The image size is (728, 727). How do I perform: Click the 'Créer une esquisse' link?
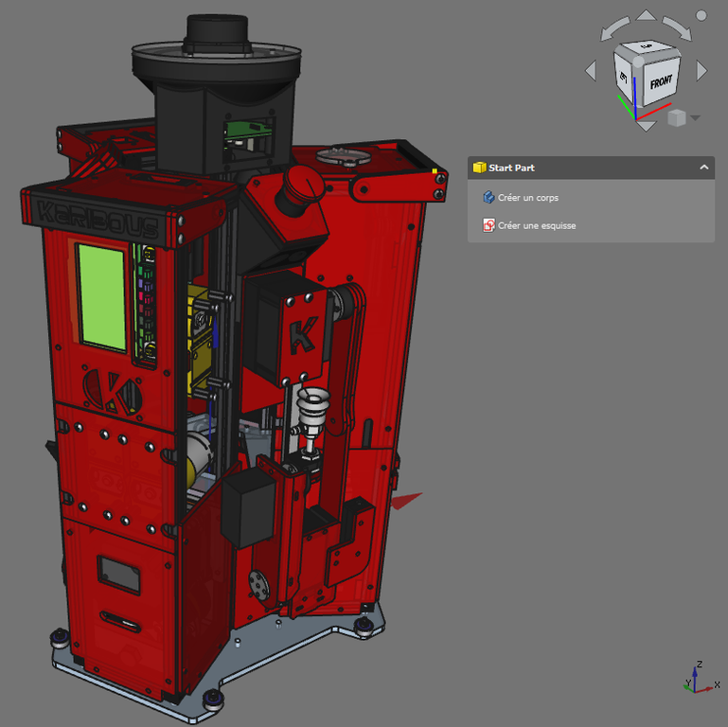point(537,225)
